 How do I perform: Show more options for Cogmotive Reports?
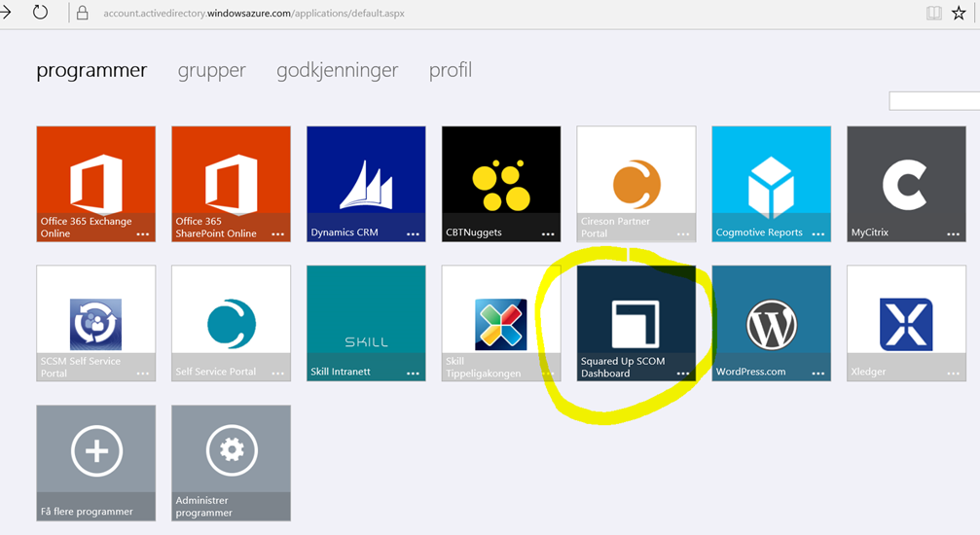click(818, 234)
